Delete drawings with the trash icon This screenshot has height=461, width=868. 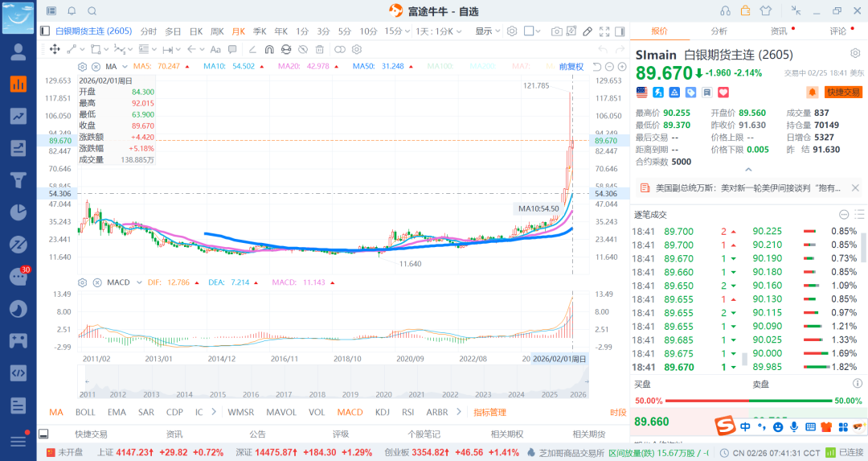[x=319, y=49]
